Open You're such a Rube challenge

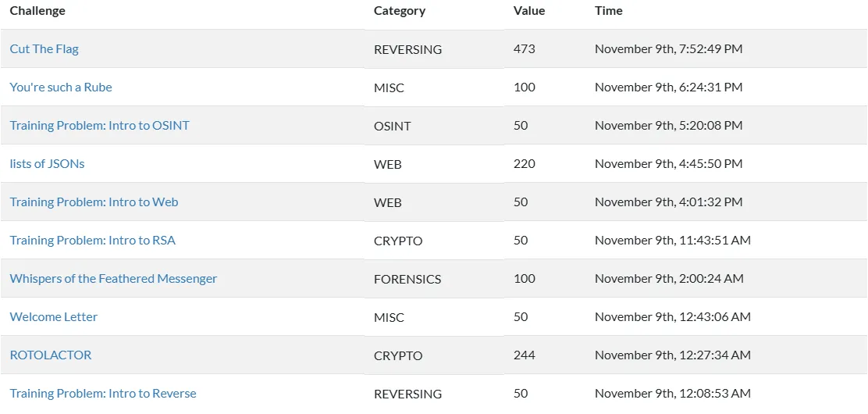pyautogui.click(x=61, y=87)
